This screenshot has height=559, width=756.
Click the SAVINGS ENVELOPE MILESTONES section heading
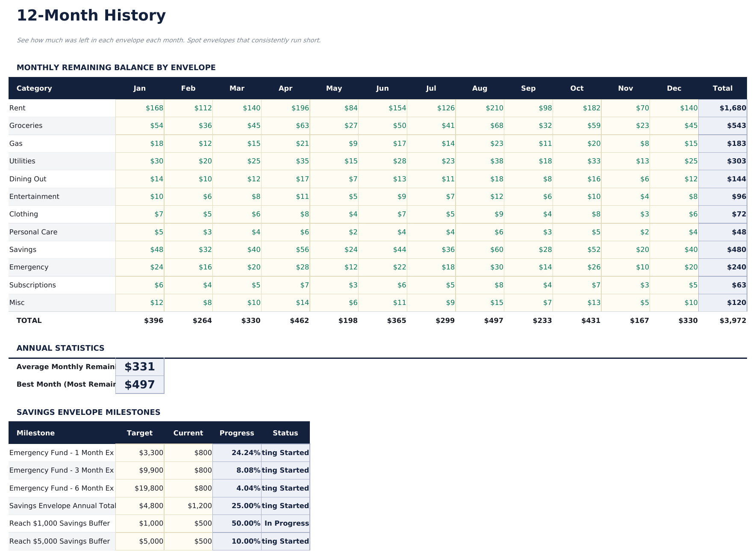tap(88, 412)
